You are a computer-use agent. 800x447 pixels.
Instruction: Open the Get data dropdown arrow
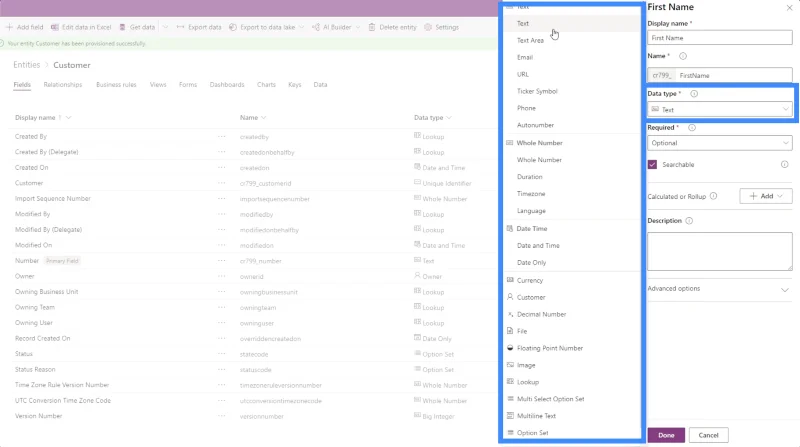click(x=165, y=27)
